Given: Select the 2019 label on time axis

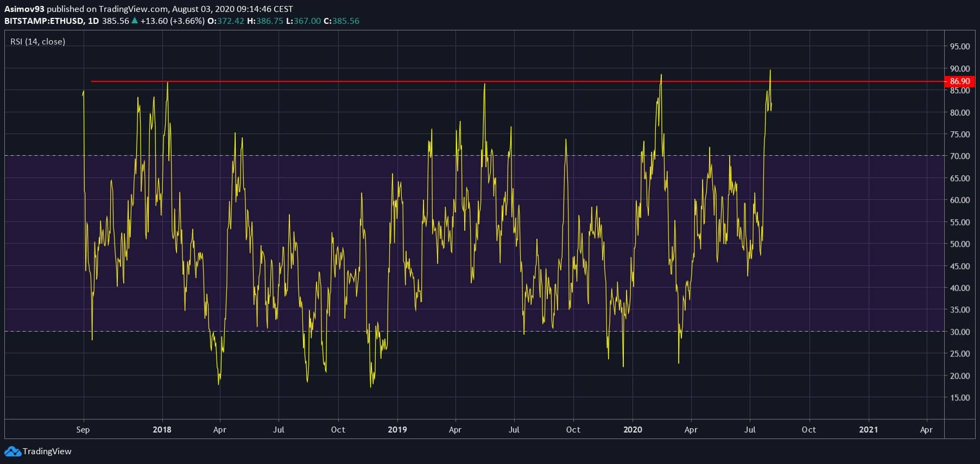Looking at the screenshot, I should [397, 429].
